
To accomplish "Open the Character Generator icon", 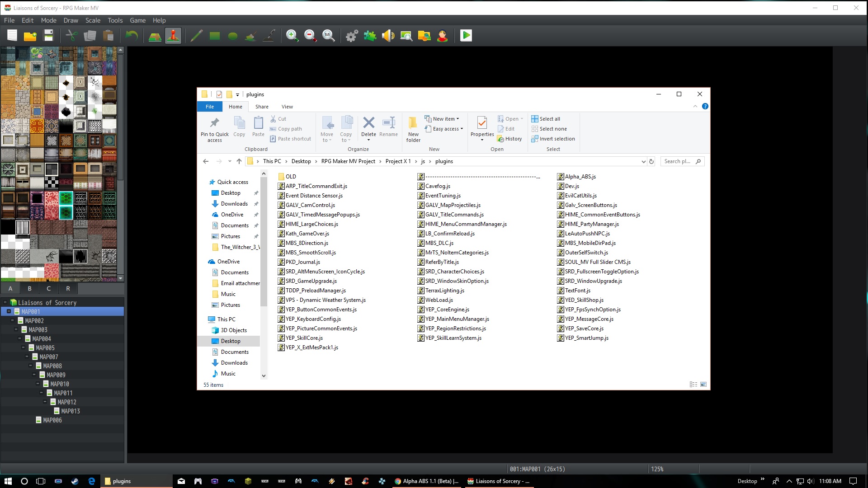I will point(442,36).
